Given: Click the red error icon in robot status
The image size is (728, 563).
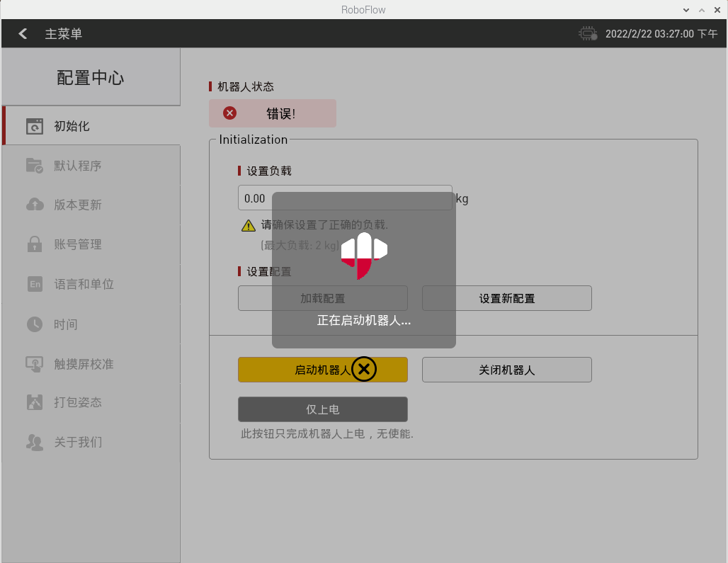Looking at the screenshot, I should [229, 113].
